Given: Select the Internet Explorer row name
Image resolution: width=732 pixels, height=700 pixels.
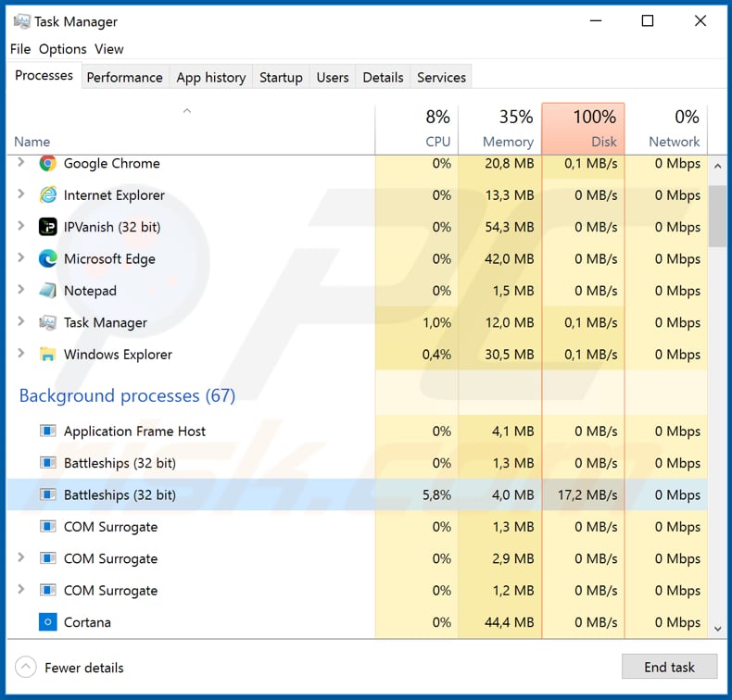Looking at the screenshot, I should click(114, 195).
